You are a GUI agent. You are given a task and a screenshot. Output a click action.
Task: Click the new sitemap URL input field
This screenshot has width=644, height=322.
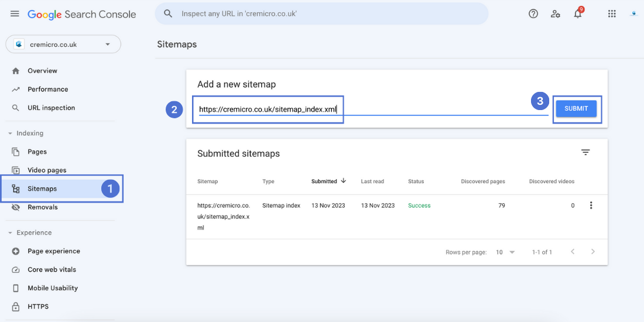(x=373, y=109)
